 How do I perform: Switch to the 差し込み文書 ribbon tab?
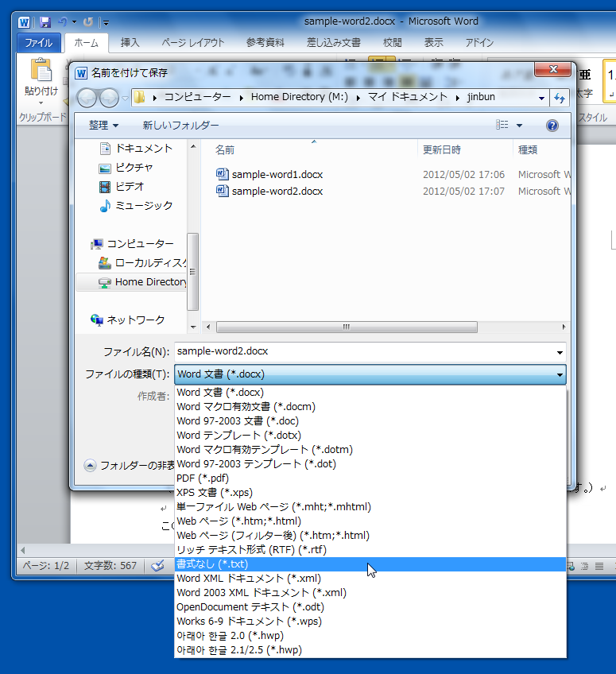pyautogui.click(x=334, y=43)
